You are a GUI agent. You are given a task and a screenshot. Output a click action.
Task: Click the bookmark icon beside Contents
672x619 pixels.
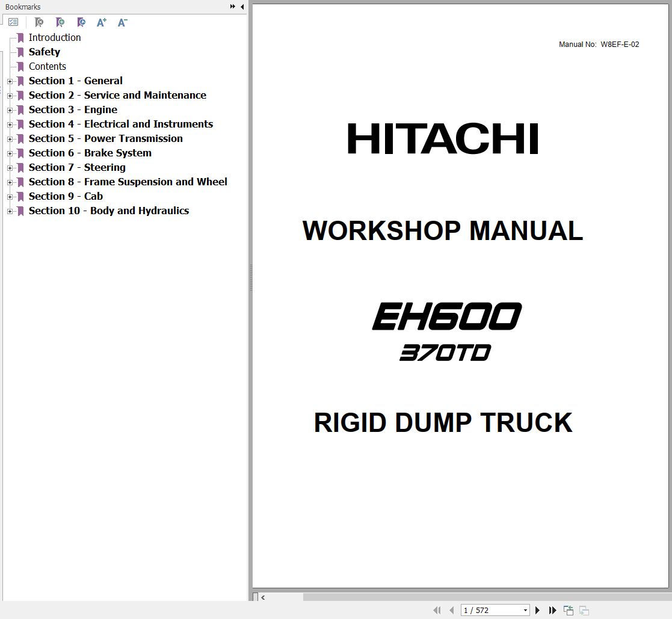click(x=20, y=66)
